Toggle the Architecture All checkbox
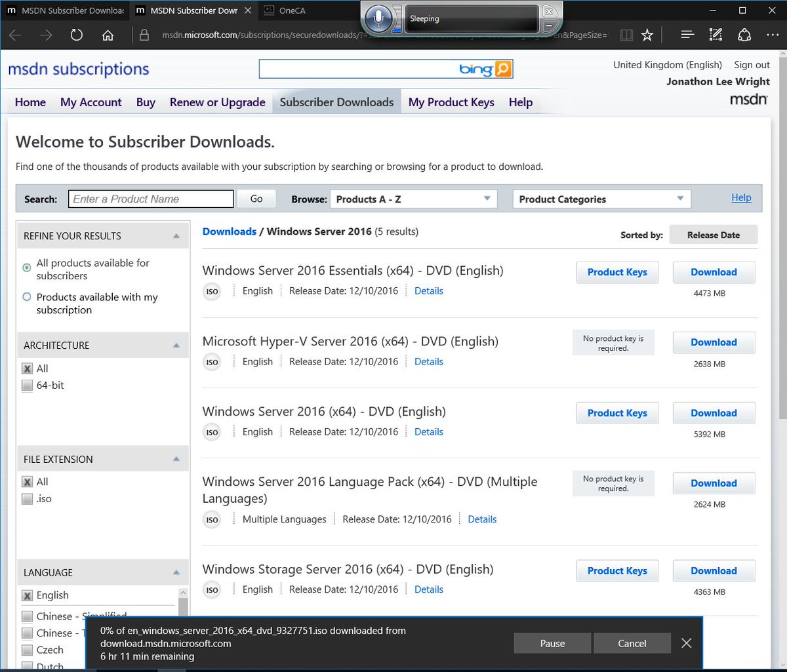 coord(27,368)
